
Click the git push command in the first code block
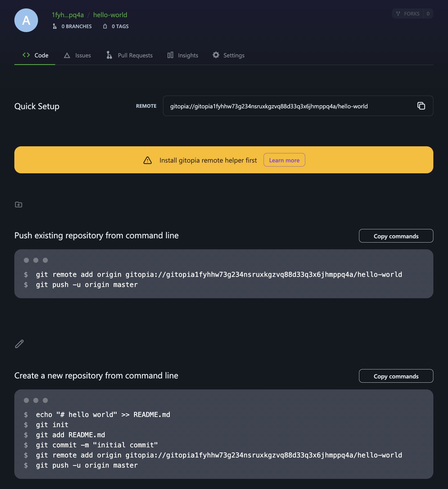click(x=87, y=285)
